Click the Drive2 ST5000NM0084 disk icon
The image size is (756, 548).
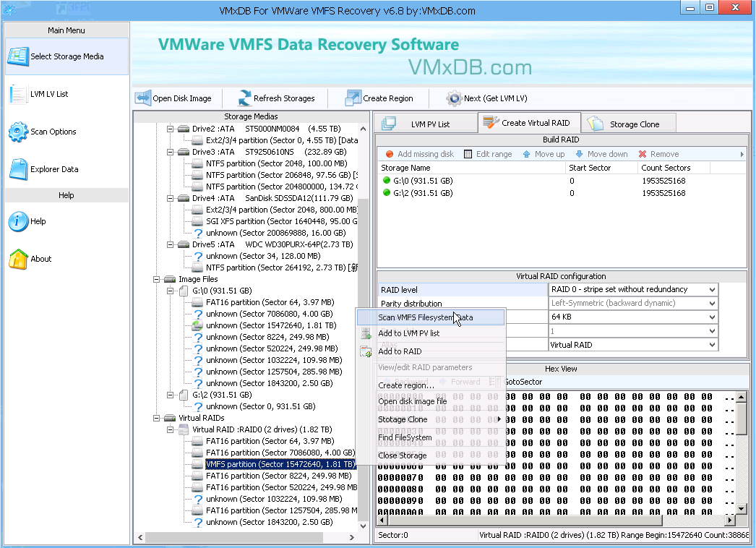pos(183,129)
